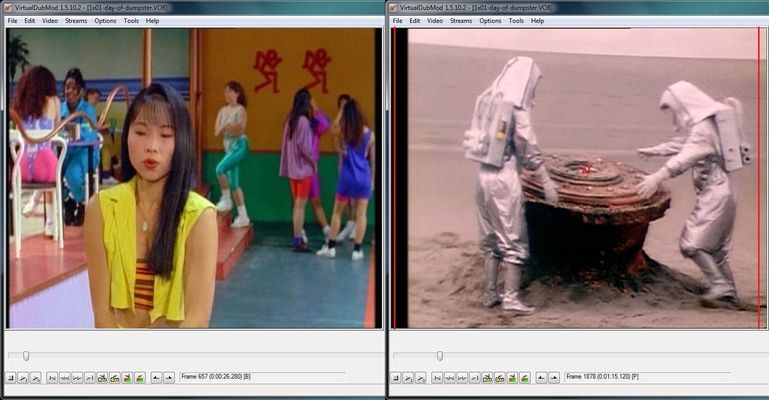Viewport: 769px width, 400px height.
Task: Click Output playback icon in left window
Action: (x=35, y=377)
